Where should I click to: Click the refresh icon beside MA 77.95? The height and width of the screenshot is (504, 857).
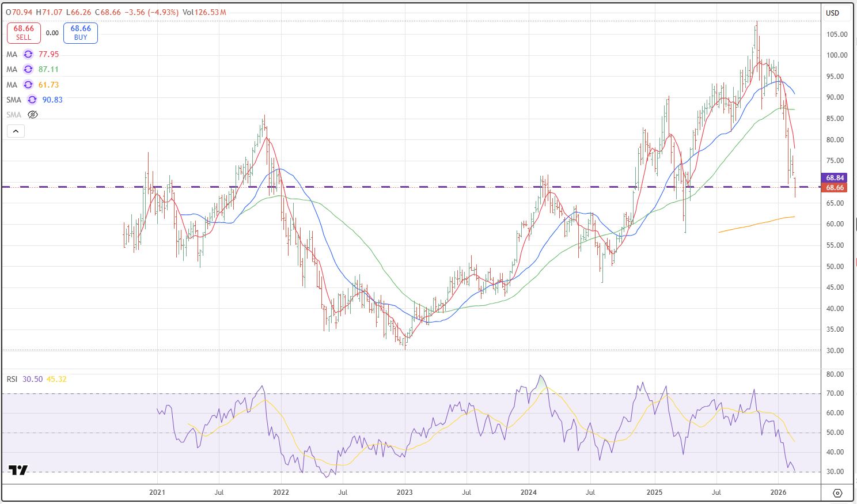(x=28, y=54)
